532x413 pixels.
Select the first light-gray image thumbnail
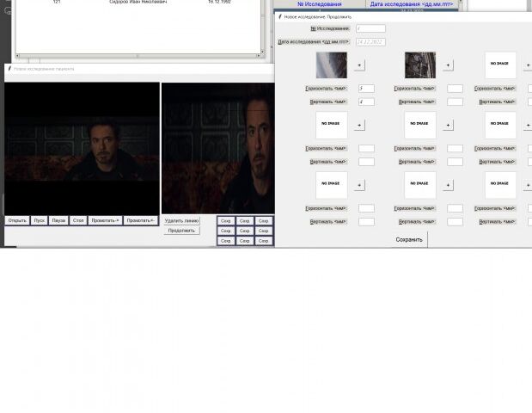coord(332,65)
